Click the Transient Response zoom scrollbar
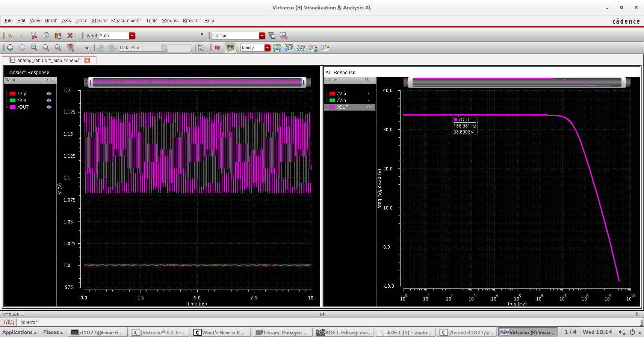 coord(197,82)
